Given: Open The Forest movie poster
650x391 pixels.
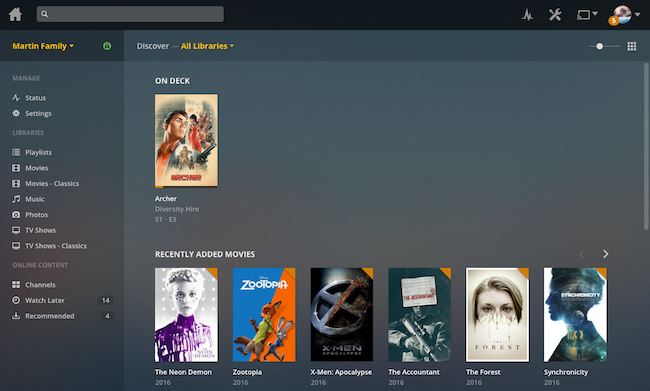Looking at the screenshot, I should pyautogui.click(x=497, y=314).
